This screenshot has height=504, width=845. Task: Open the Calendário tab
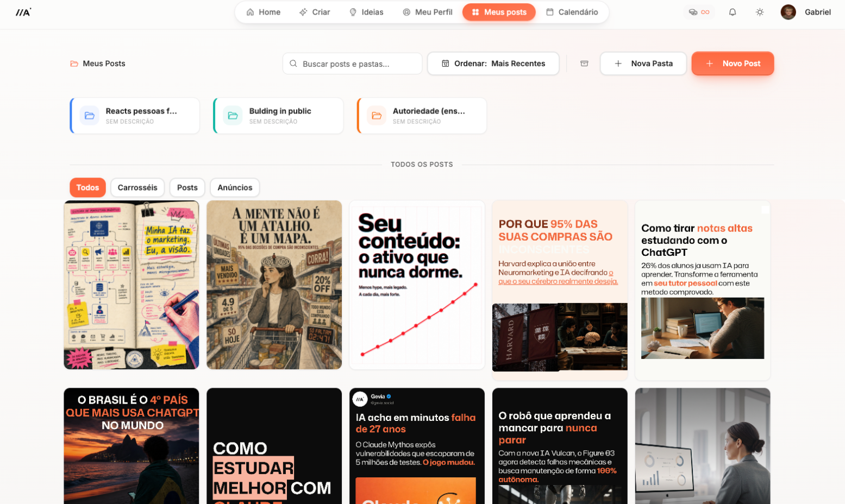572,12
